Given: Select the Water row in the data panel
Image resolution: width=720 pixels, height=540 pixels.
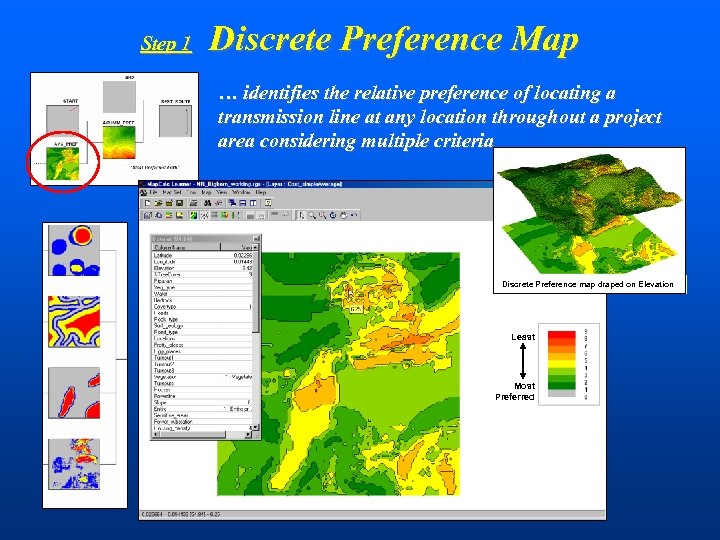Looking at the screenshot, I should (202, 293).
